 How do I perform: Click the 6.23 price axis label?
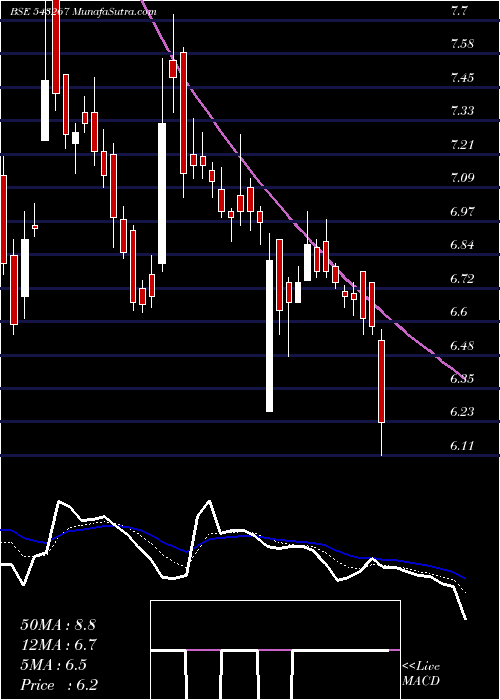tap(462, 412)
